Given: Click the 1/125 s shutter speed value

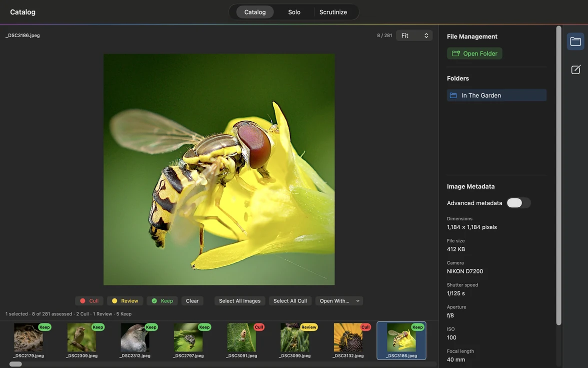Looking at the screenshot, I should click(x=455, y=293).
